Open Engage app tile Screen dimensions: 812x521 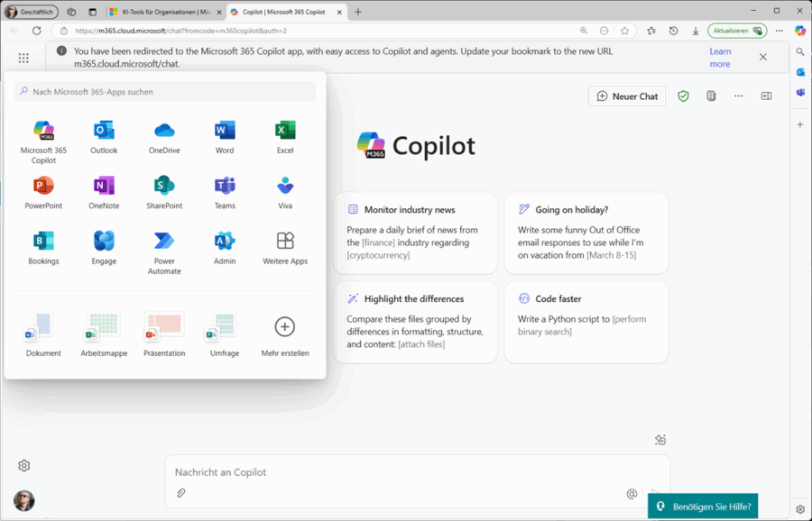(104, 249)
